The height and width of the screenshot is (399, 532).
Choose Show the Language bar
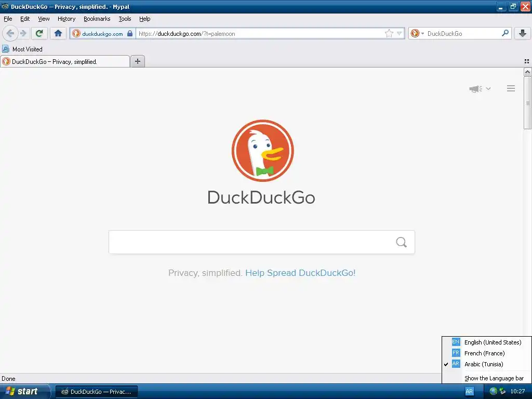[486, 378]
